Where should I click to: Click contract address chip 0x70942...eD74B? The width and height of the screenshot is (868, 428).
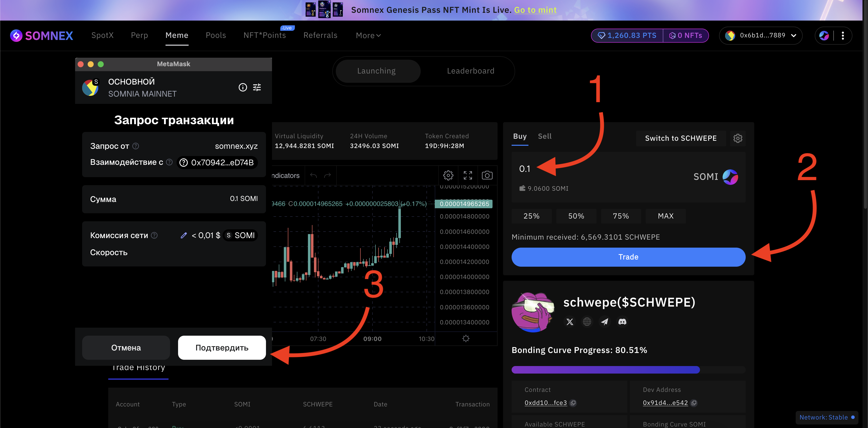click(x=217, y=163)
